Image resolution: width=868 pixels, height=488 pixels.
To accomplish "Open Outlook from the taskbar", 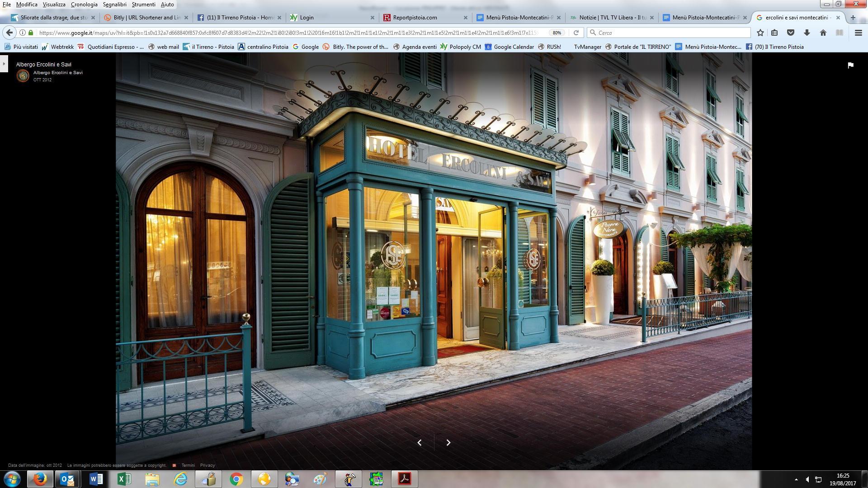I will (x=67, y=479).
